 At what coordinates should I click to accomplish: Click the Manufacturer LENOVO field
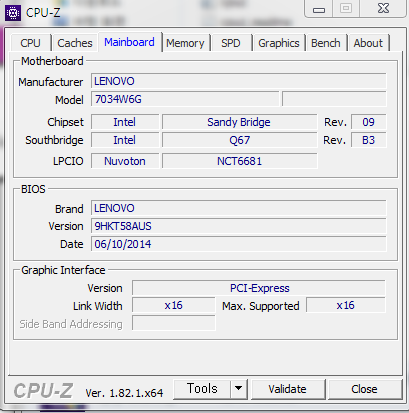(x=239, y=81)
